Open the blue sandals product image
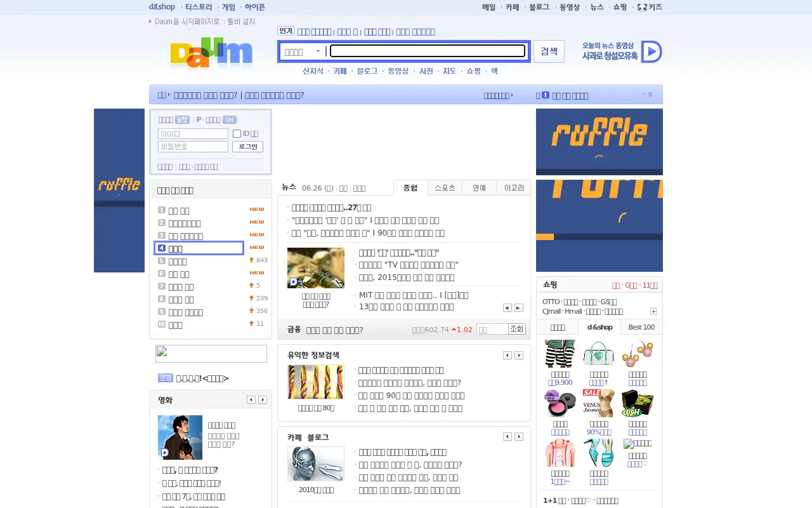 tap(598, 453)
